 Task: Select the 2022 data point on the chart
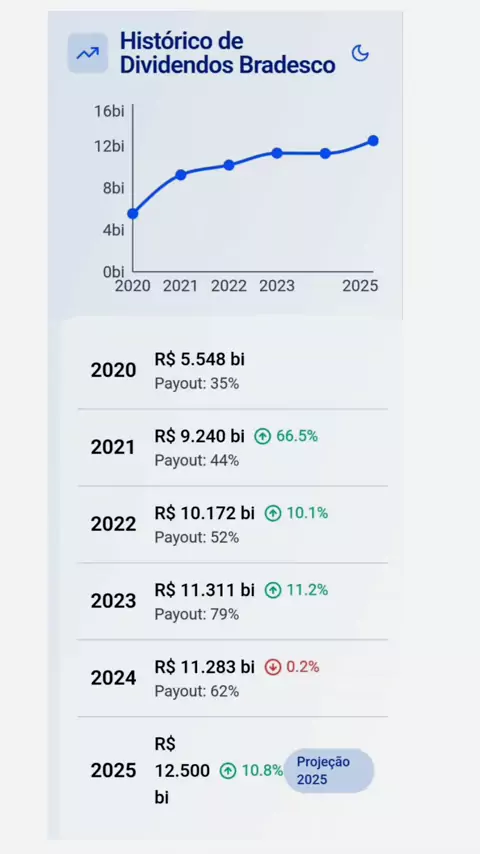point(229,165)
